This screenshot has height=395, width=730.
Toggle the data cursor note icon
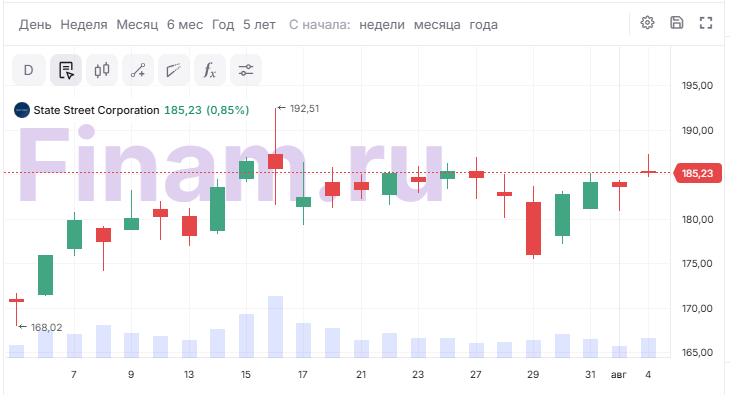[x=66, y=70]
